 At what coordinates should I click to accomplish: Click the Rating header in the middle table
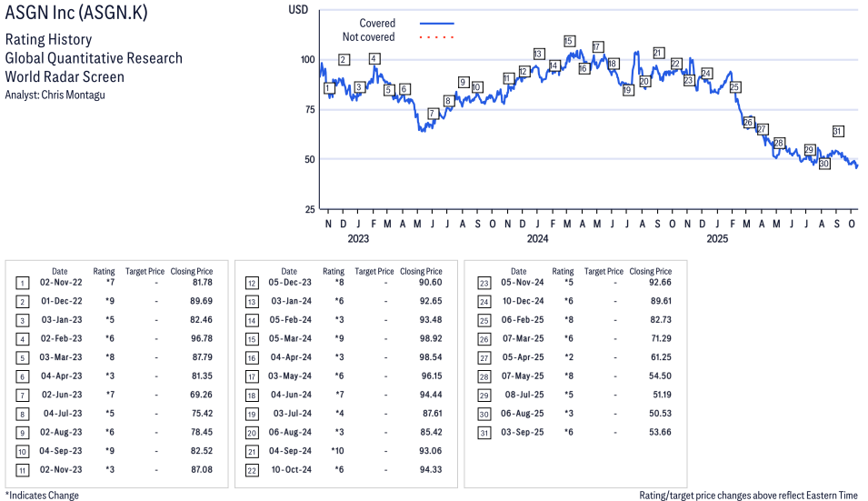click(x=334, y=271)
